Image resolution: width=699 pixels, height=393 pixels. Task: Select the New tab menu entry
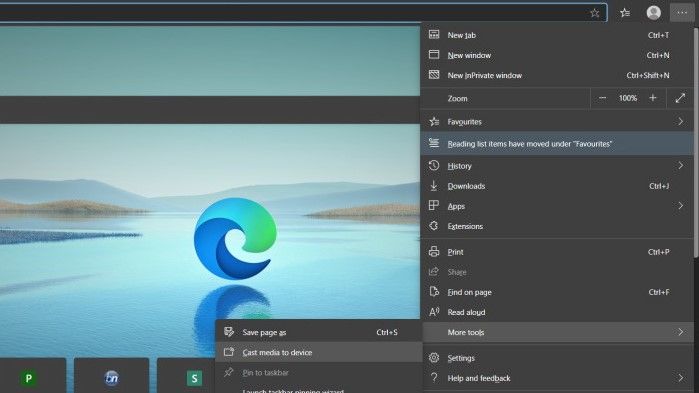point(557,35)
